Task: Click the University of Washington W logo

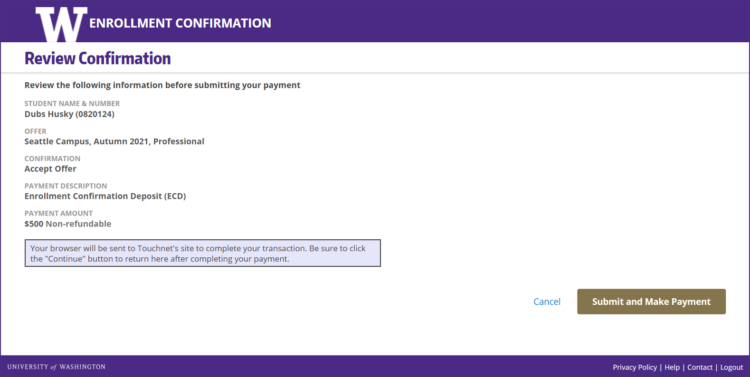Action: [61, 24]
